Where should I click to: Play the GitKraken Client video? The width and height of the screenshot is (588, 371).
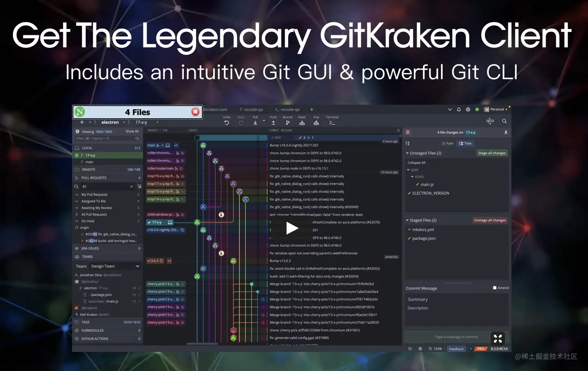(x=292, y=228)
